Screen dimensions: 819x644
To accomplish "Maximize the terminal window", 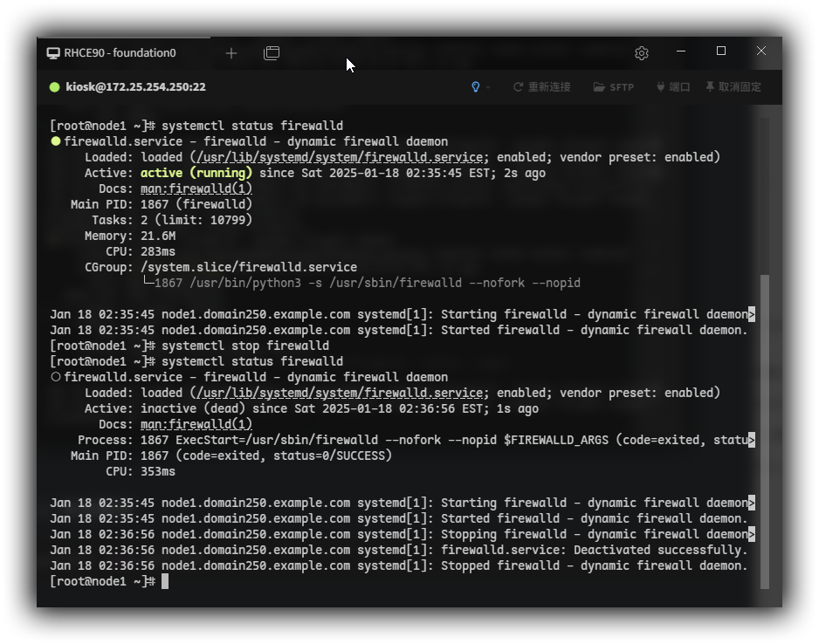I will click(x=721, y=51).
